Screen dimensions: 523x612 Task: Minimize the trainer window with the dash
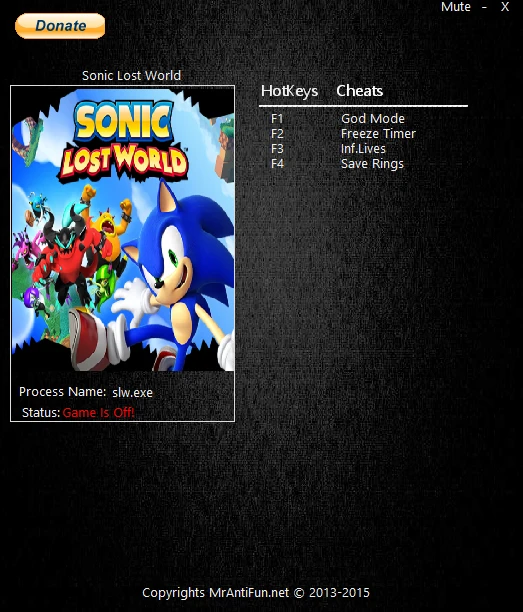[484, 7]
